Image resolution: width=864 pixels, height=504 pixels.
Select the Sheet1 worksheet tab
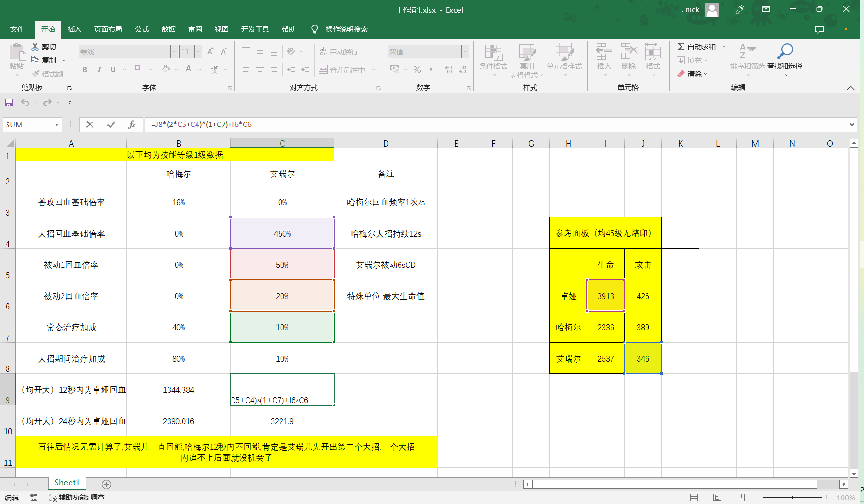click(x=67, y=483)
